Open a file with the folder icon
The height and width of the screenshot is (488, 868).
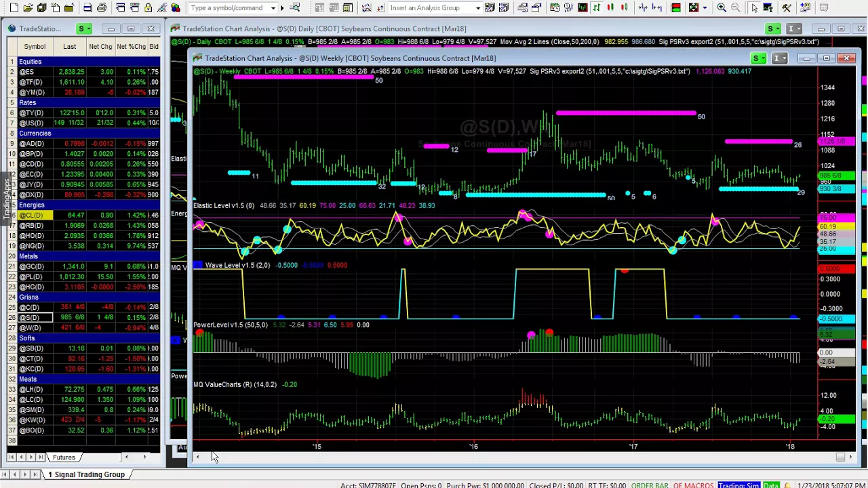click(28, 7)
